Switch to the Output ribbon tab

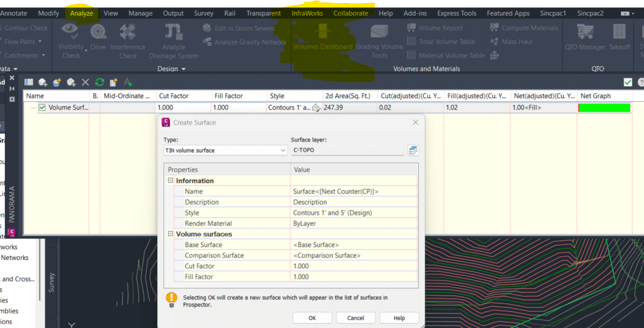(x=174, y=13)
